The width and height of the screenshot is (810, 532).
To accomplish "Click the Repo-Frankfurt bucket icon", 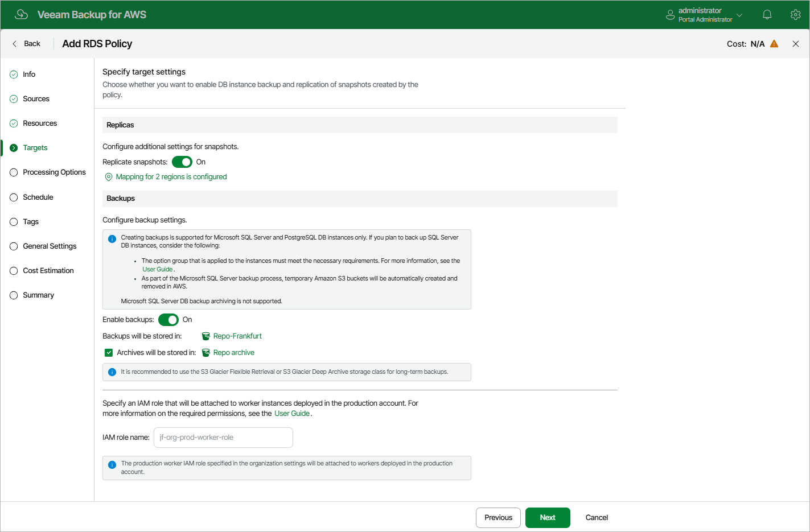I will pos(206,336).
